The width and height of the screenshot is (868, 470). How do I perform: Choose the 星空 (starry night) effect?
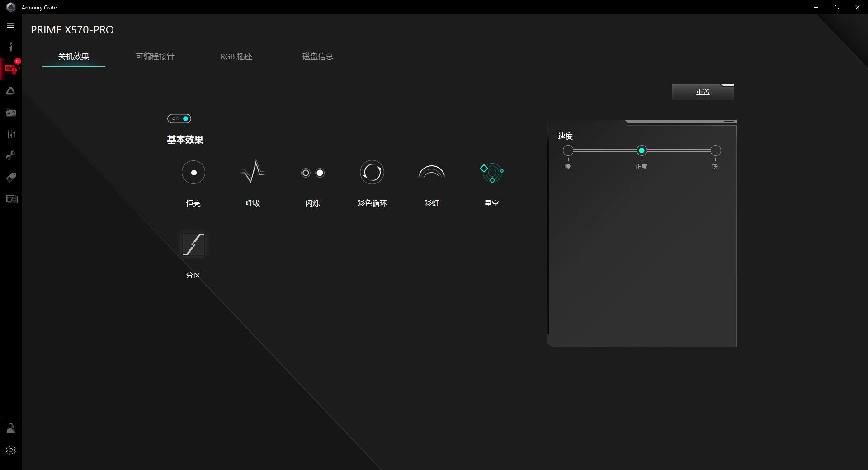pyautogui.click(x=491, y=173)
